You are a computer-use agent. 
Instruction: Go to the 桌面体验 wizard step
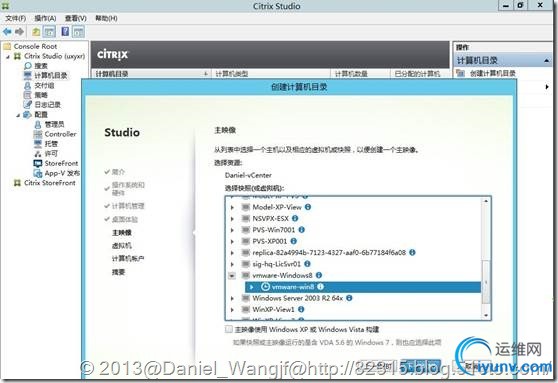125,219
